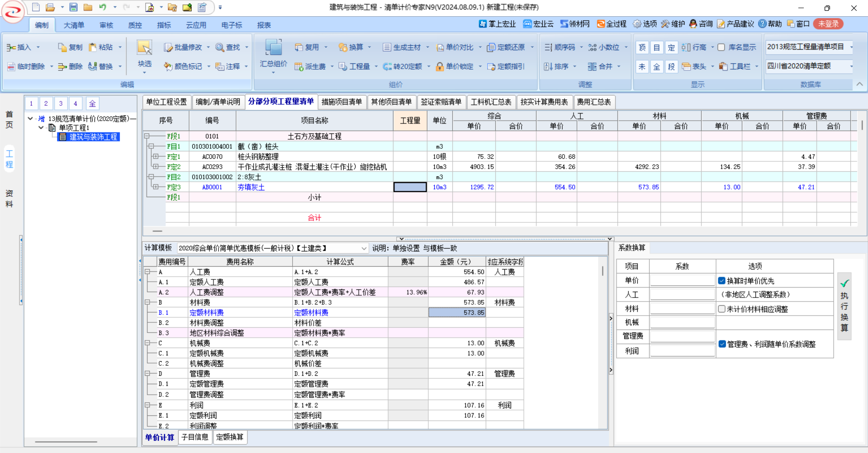Click the undo arrow icon
This screenshot has width=868, height=453.
103,7
